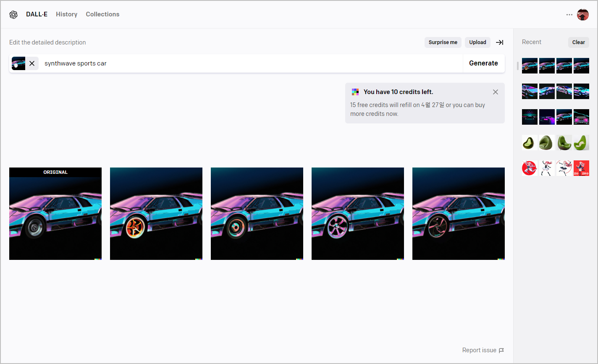Open Recent front-view car with neon grid

pyautogui.click(x=530, y=117)
